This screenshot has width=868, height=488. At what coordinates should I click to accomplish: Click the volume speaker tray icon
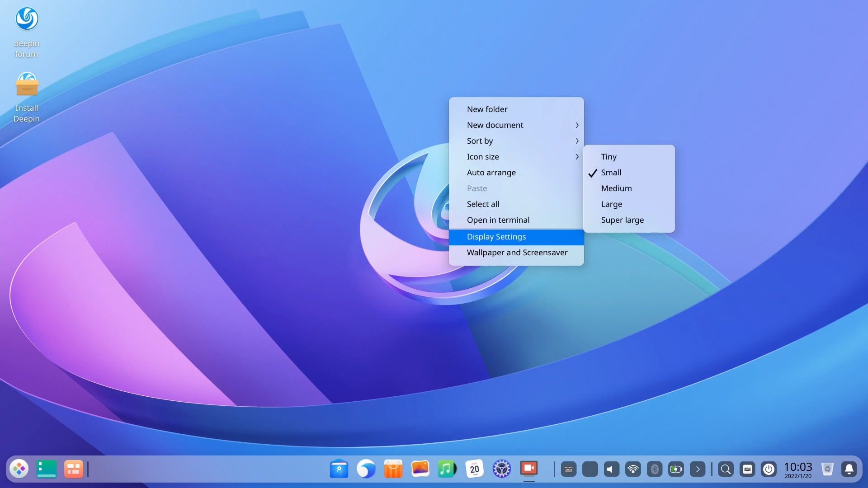[612, 469]
